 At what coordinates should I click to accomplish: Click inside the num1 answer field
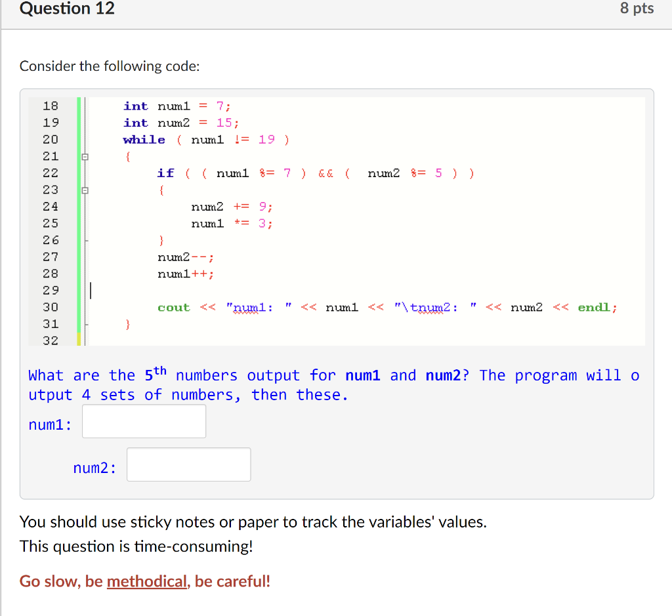point(143,422)
